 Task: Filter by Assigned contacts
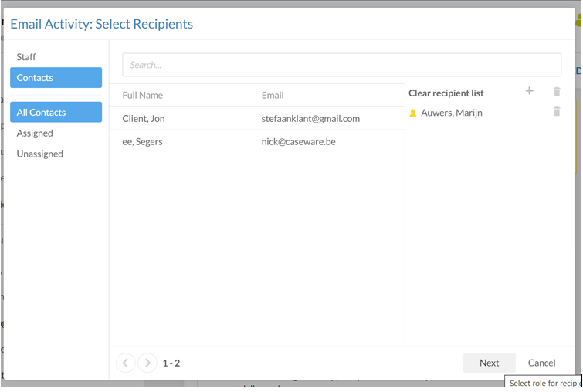coord(35,133)
